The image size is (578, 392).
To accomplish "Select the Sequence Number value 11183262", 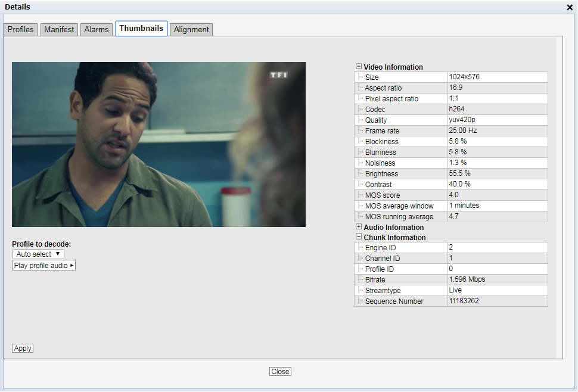I will click(x=464, y=301).
